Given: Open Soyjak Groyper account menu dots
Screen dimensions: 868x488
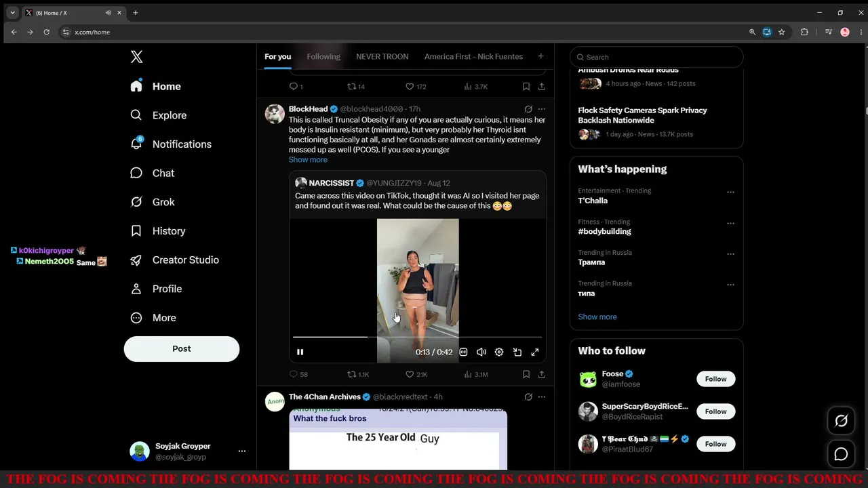Looking at the screenshot, I should (x=242, y=451).
